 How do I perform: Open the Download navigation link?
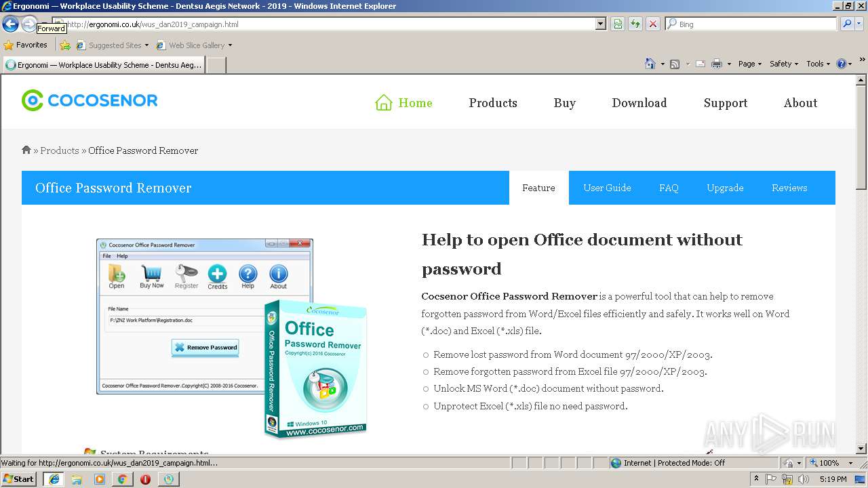(x=639, y=103)
